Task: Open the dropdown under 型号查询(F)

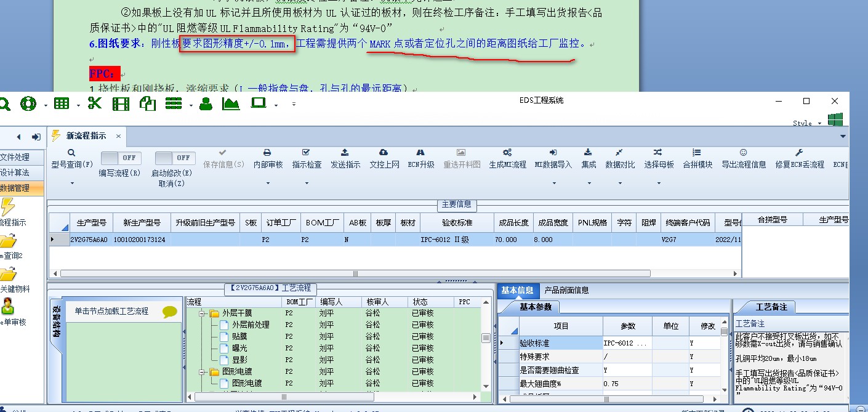Action: [72, 183]
